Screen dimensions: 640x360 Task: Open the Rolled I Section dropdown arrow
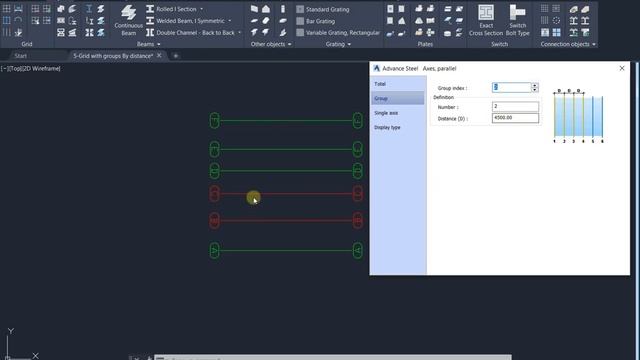point(202,9)
